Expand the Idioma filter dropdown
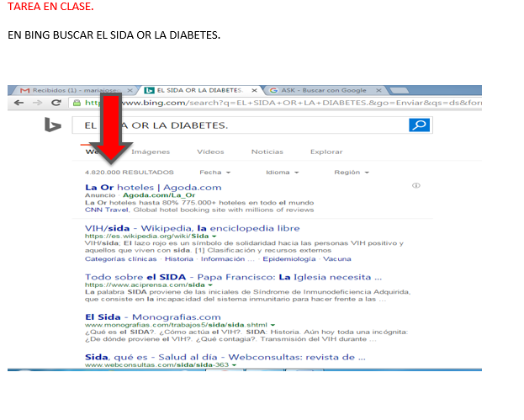Viewport: 524px width, 420px height. point(282,173)
